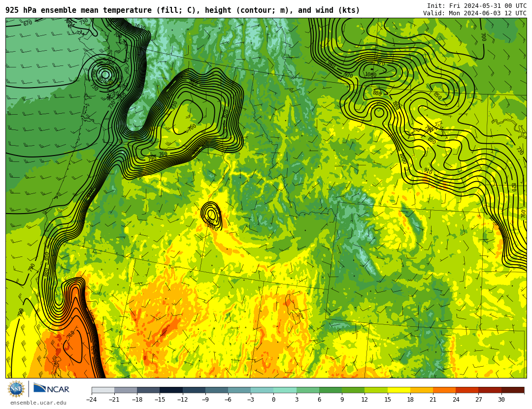532x409 pixels.
Task: Pick the colorbar swatch between 6 and 9
Action: point(331,390)
